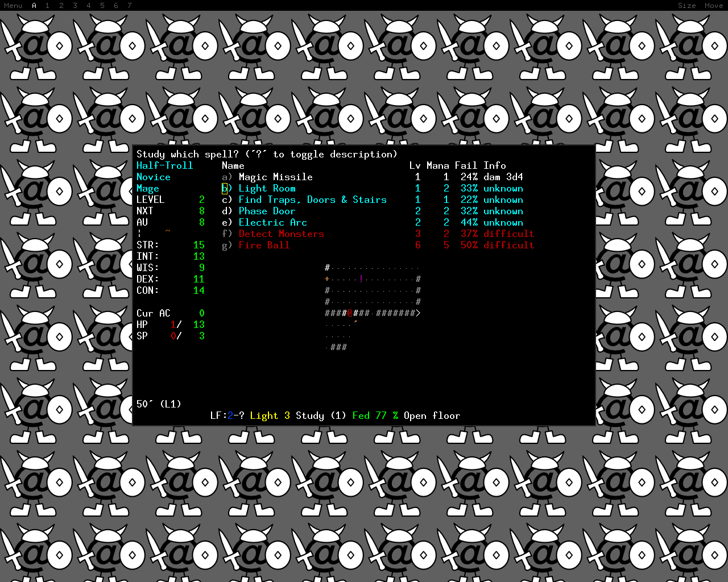Click the purple potion symbol on the map
Screen dimensions: 728x582
click(x=361, y=279)
